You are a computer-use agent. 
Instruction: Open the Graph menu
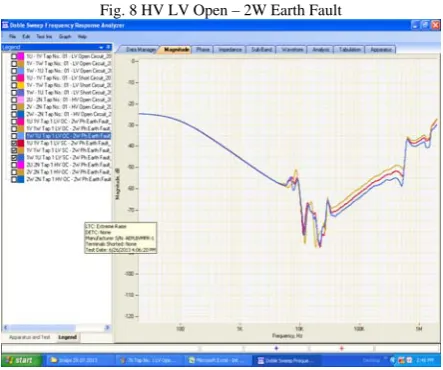pyautogui.click(x=65, y=36)
